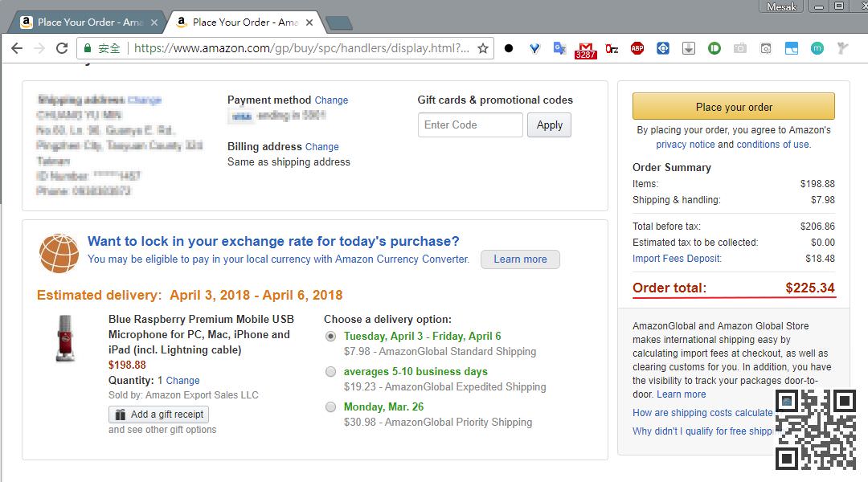Go back to the previous page
Screen dimensions: 868x482
coord(17,48)
